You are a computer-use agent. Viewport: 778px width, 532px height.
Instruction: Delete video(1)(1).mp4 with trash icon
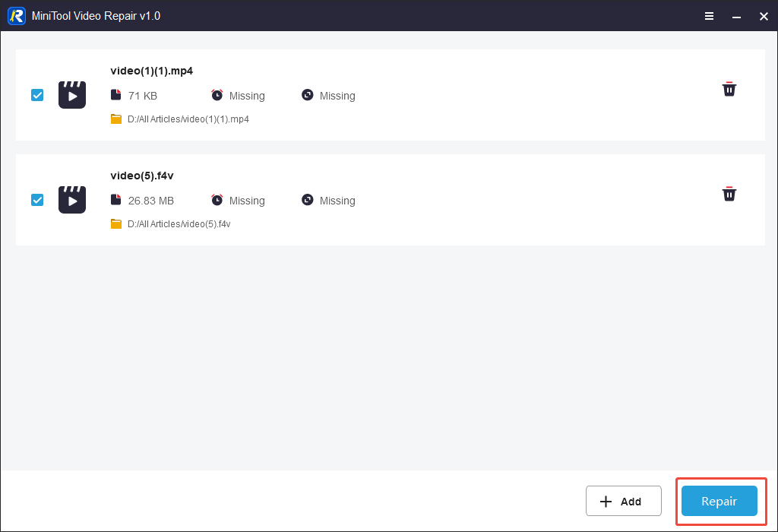tap(729, 89)
